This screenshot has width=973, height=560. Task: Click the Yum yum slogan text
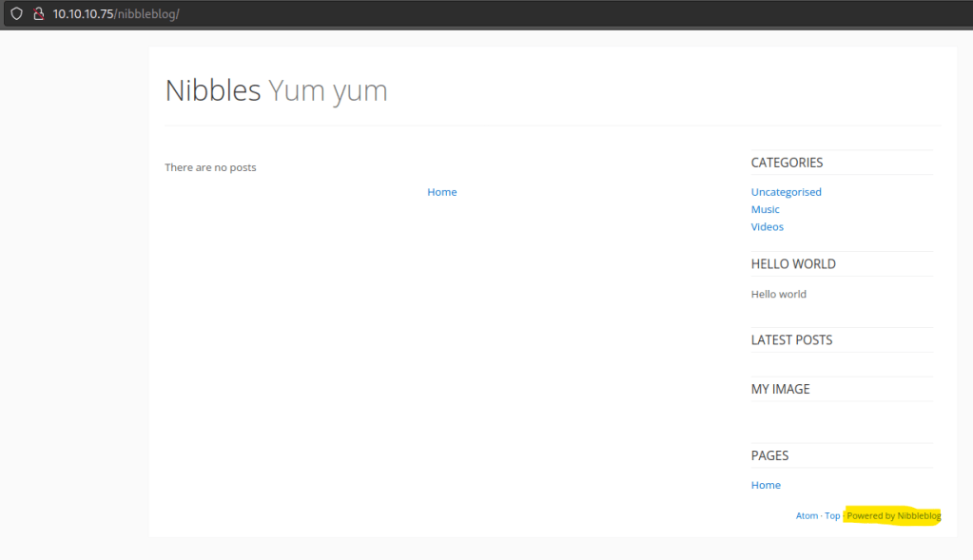[328, 90]
